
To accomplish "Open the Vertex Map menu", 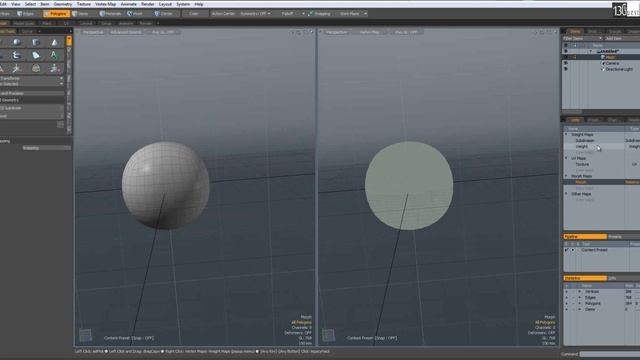I will tap(105, 4).
